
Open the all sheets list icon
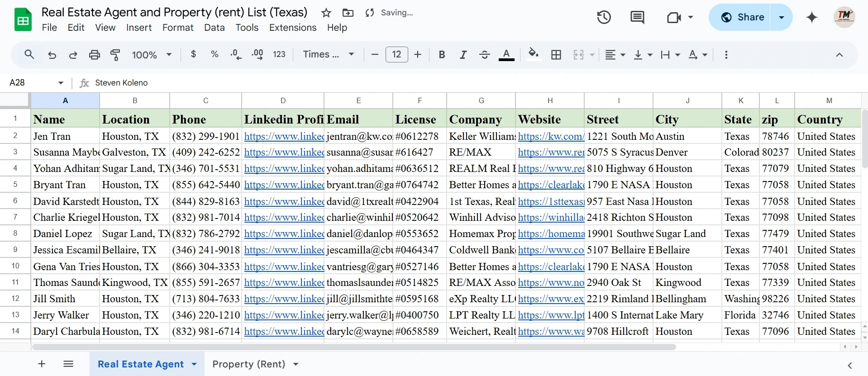coord(68,364)
